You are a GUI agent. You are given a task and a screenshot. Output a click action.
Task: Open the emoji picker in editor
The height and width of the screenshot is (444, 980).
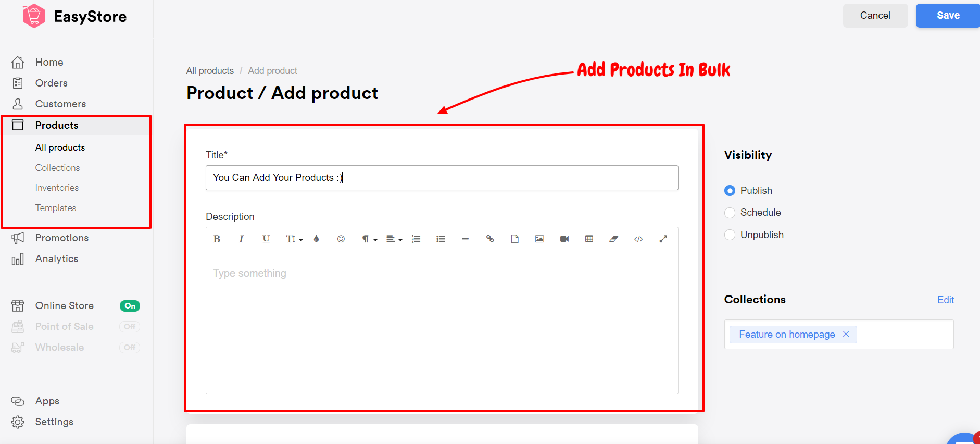[x=341, y=239]
